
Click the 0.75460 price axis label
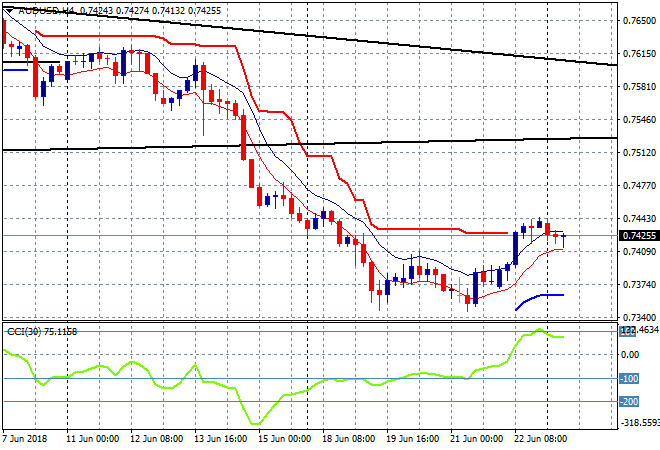coord(639,120)
